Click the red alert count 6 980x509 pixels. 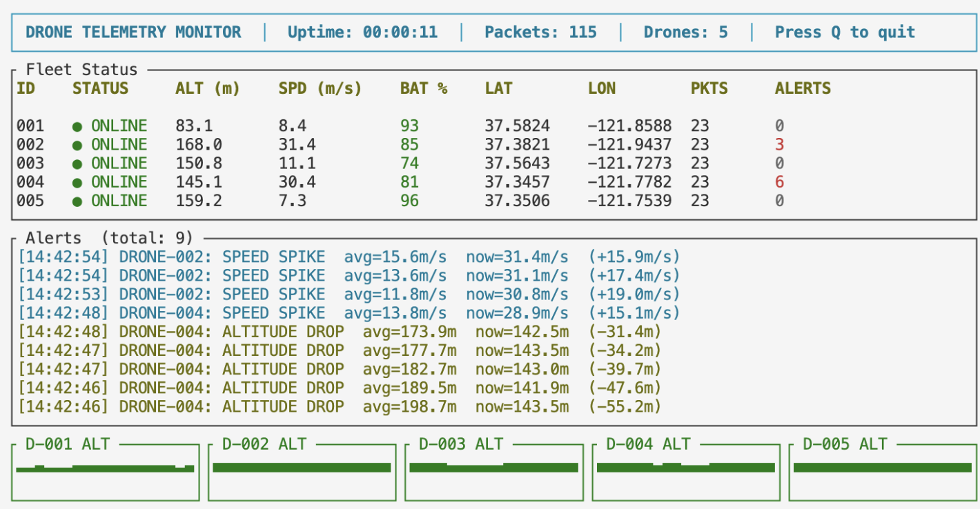point(779,182)
